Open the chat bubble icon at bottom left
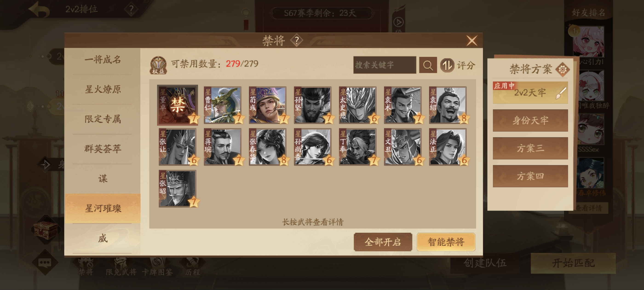This screenshot has height=290, width=644. (x=45, y=262)
